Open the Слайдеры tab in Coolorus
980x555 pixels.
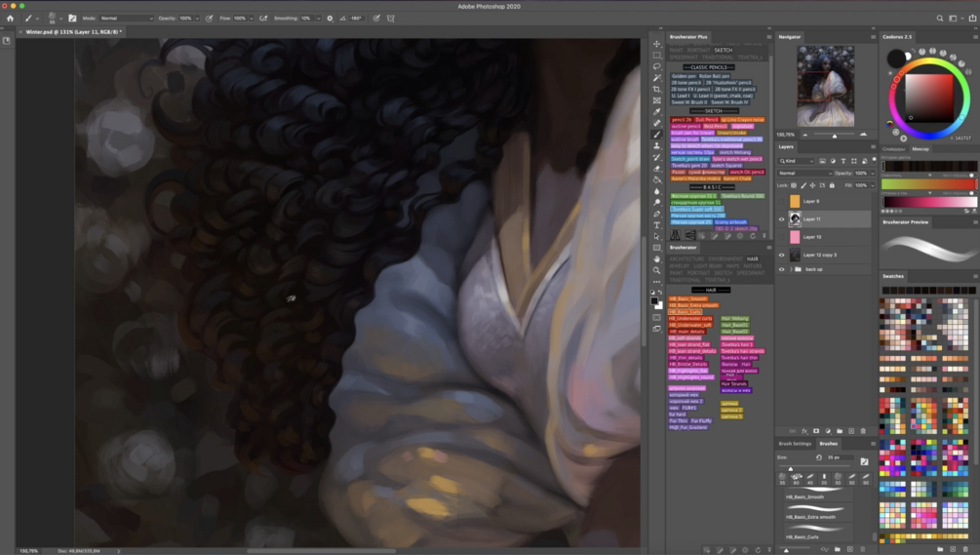(894, 149)
